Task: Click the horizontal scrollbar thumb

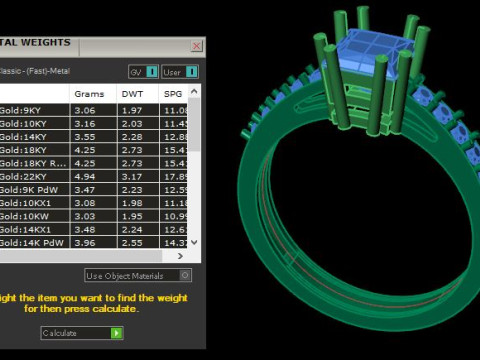Action: [x=81, y=256]
